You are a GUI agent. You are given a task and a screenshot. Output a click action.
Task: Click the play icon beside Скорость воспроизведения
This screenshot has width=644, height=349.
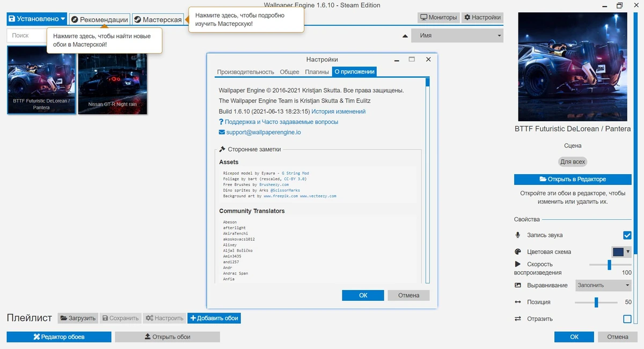[x=518, y=264]
